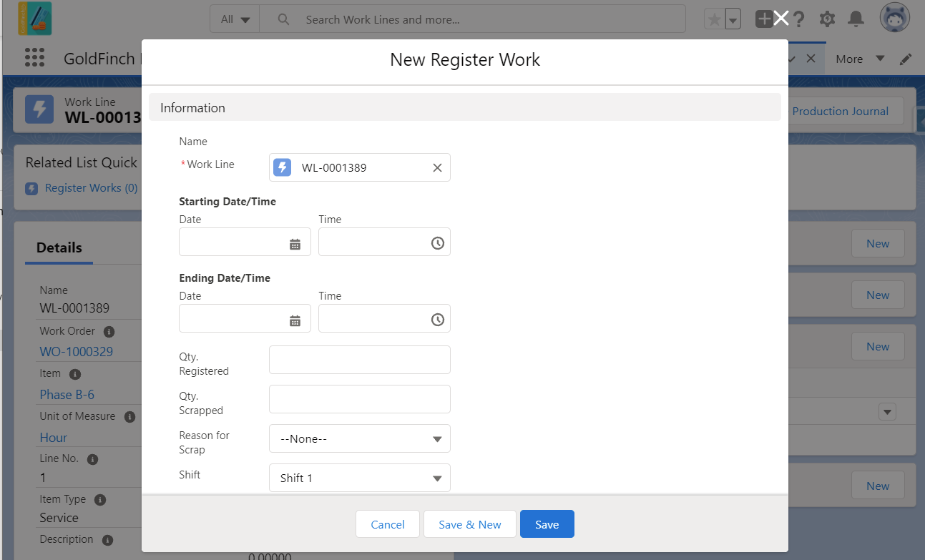Open the WO-1000329 work order link
The image size is (925, 560).
[x=77, y=352]
